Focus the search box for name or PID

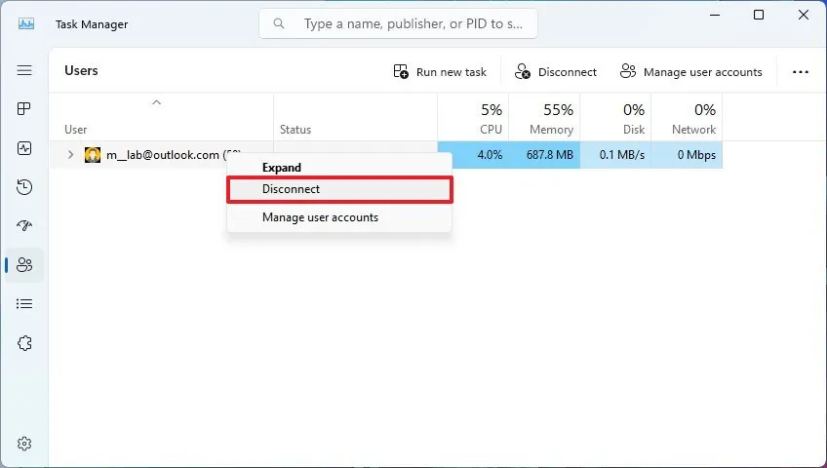click(x=398, y=24)
